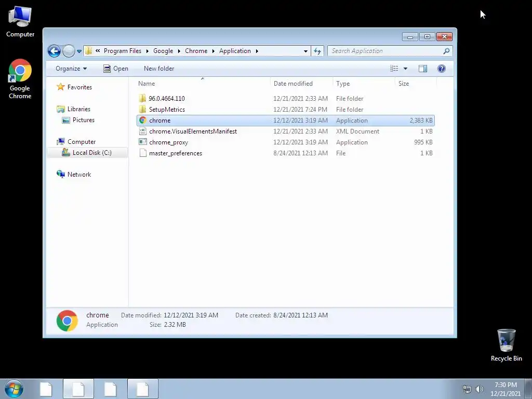
Task: Open view options dropdown arrow
Action: pos(405,69)
